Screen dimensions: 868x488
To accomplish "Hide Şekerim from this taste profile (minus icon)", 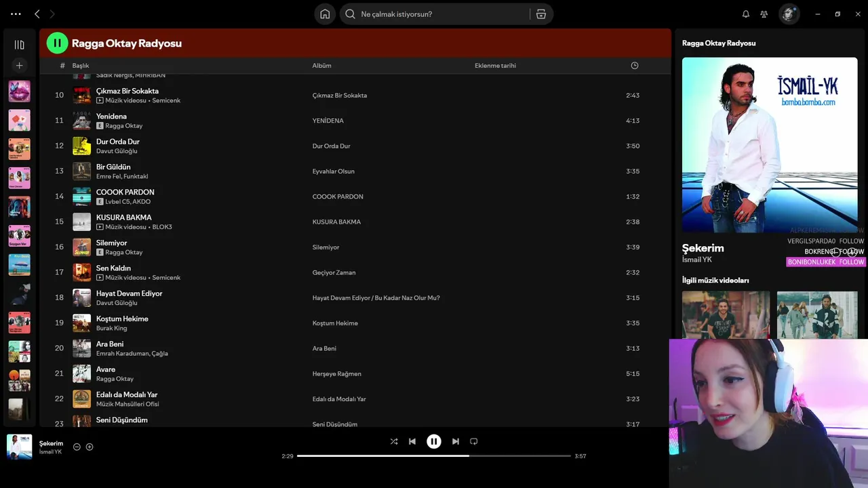I will pyautogui.click(x=77, y=447).
